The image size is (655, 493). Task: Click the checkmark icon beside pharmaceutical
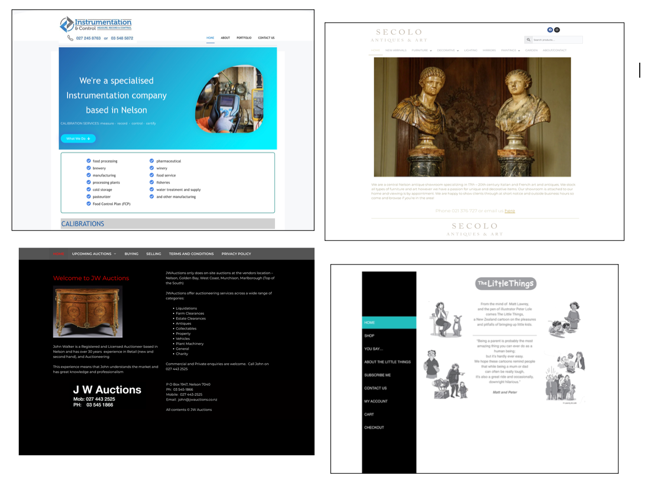tap(152, 161)
